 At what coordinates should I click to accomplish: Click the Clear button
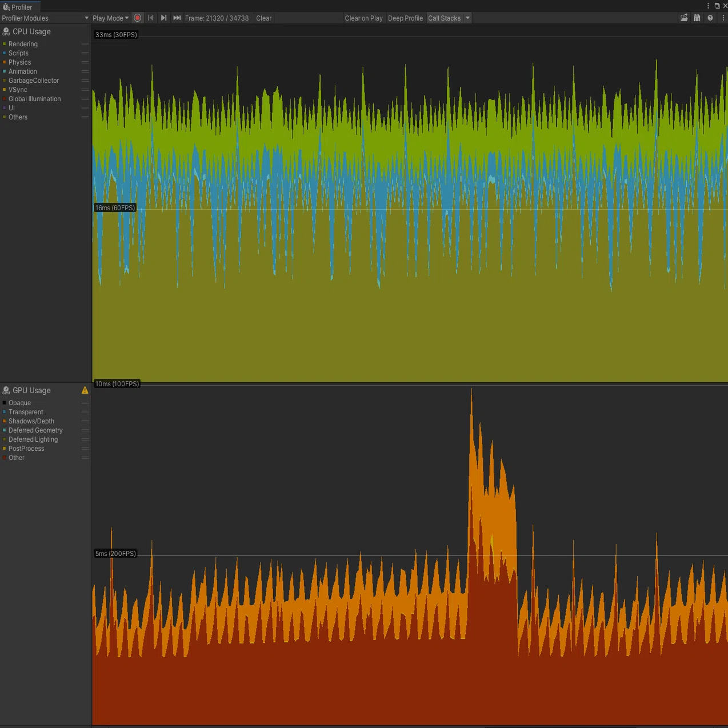(263, 18)
